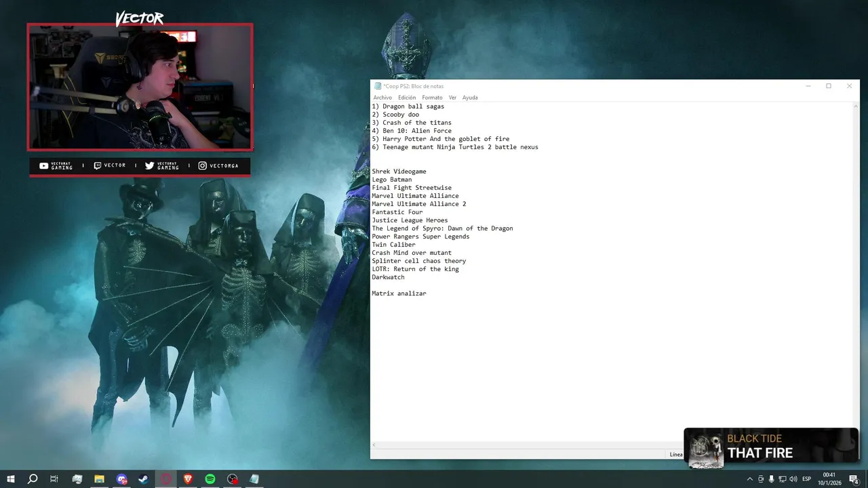This screenshot has width=868, height=488.
Task: Click line 'Darkwatch'
Action: click(388, 277)
